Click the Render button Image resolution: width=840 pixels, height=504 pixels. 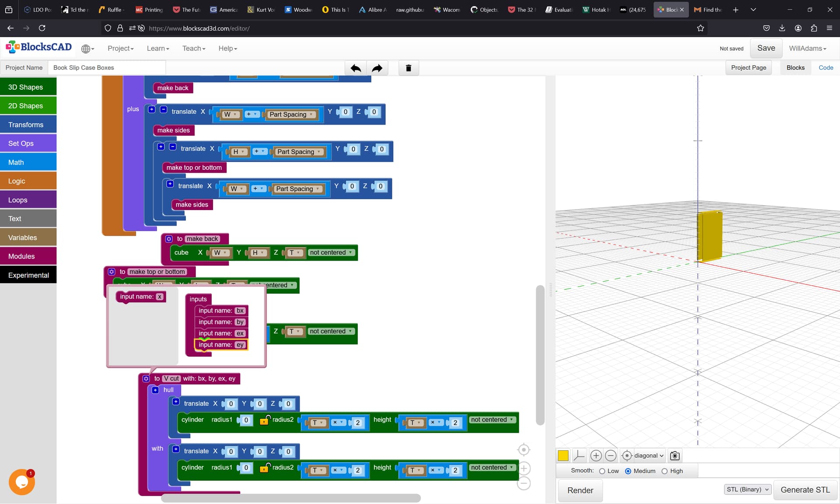click(x=580, y=490)
